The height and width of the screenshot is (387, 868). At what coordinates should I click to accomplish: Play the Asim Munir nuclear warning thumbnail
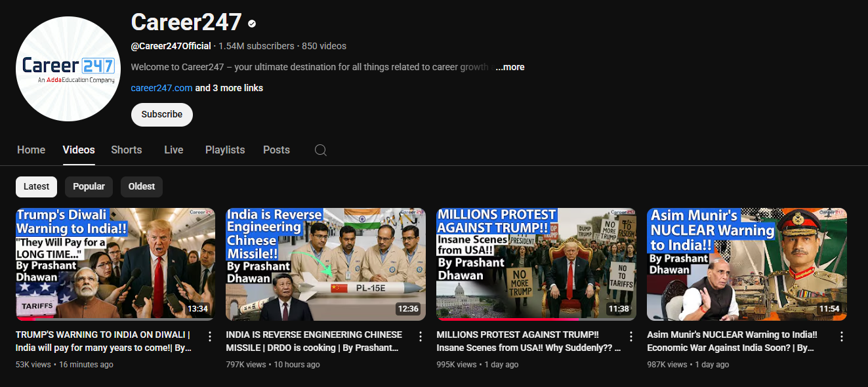[747, 264]
